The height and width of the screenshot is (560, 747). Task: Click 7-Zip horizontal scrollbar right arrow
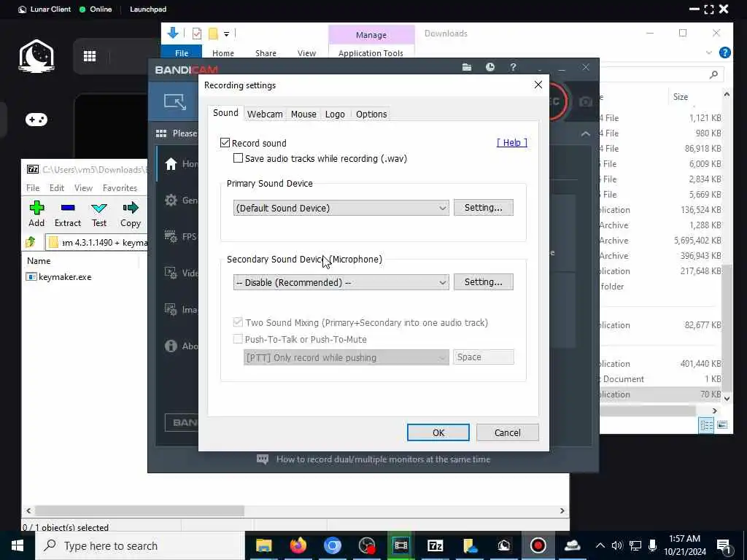pyautogui.click(x=562, y=510)
